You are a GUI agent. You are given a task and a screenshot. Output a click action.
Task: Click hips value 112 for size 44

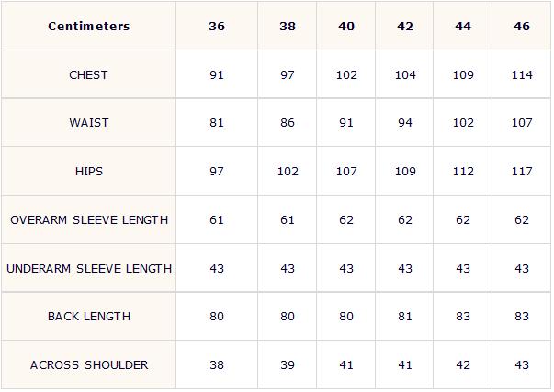463,172
